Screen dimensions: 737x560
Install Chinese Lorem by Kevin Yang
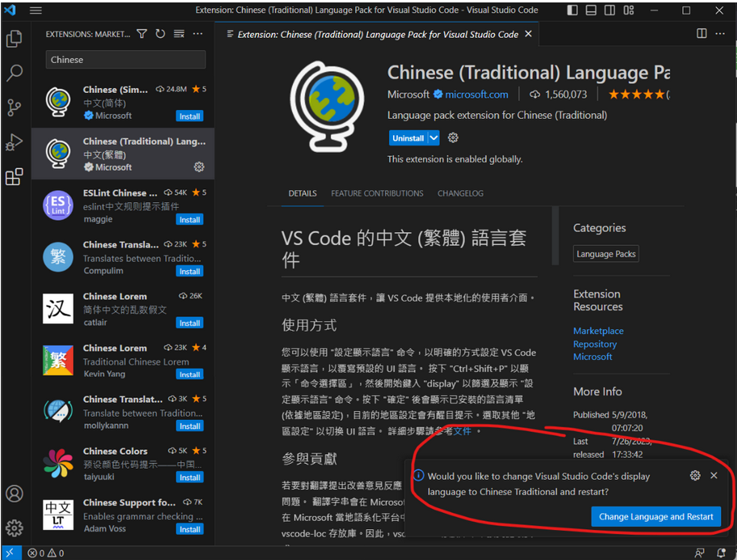coord(189,374)
